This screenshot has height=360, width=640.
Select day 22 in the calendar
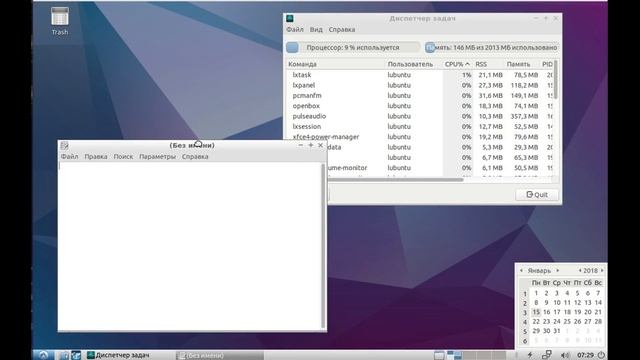536,322
